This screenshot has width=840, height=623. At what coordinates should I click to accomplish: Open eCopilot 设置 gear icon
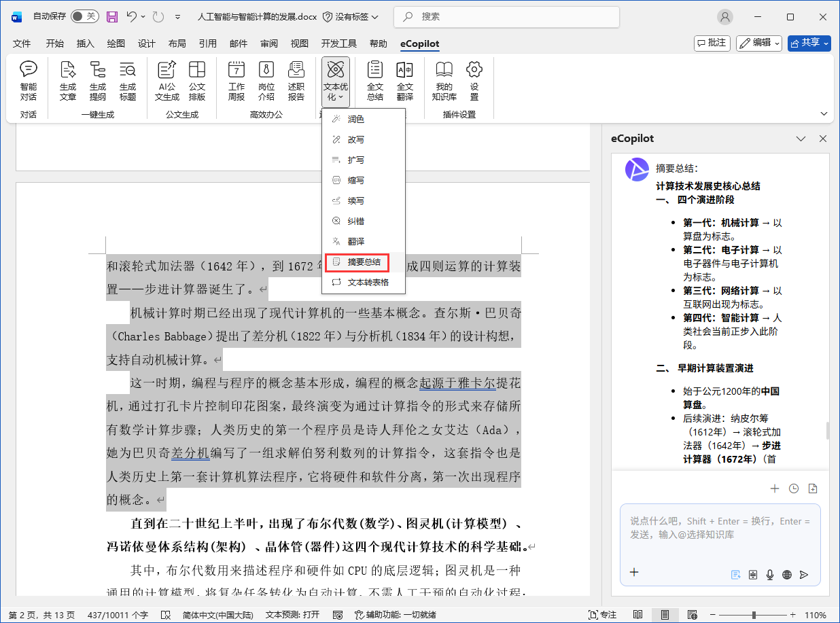coord(474,81)
